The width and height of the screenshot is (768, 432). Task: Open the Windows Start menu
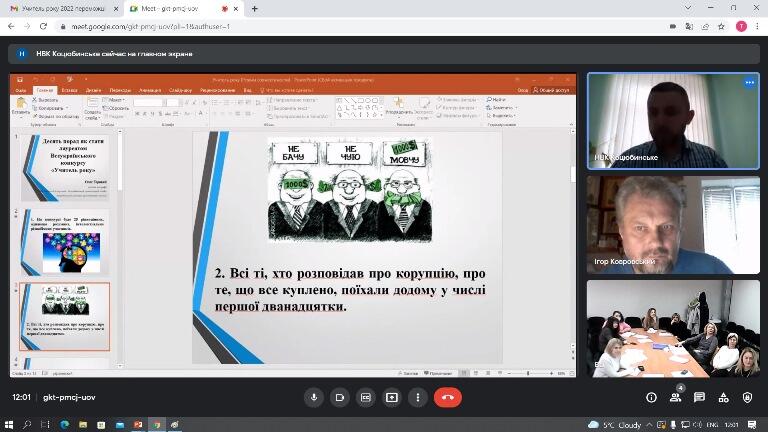(8, 425)
